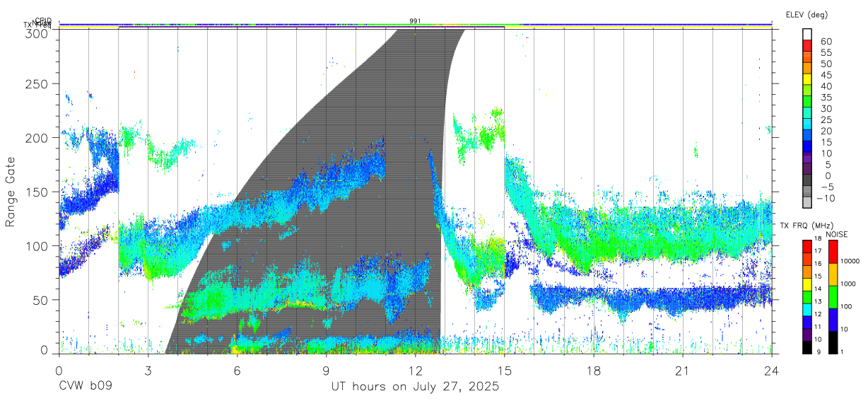Click the white top segment of ELEV colorbar
868x401 pixels.
(808, 35)
